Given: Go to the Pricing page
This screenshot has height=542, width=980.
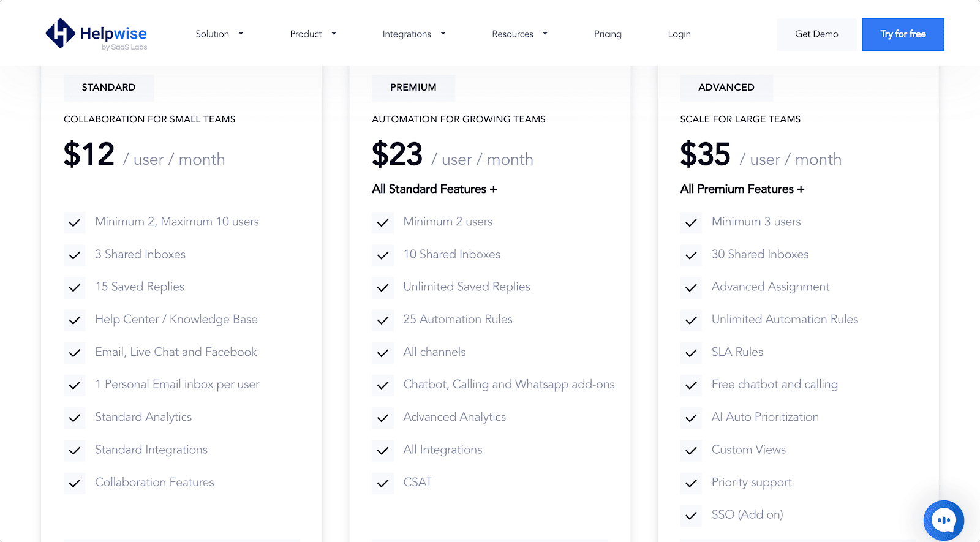Looking at the screenshot, I should pyautogui.click(x=608, y=34).
